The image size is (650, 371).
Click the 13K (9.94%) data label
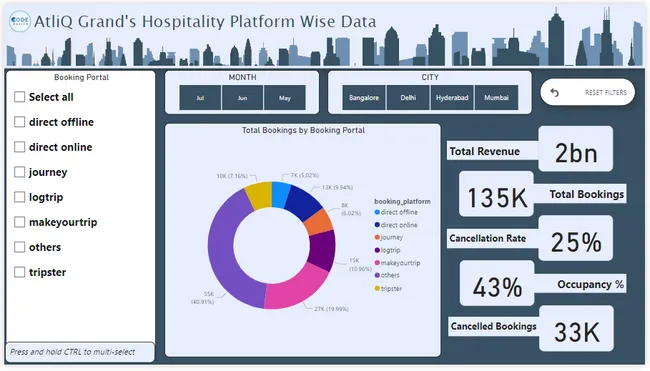coord(337,187)
